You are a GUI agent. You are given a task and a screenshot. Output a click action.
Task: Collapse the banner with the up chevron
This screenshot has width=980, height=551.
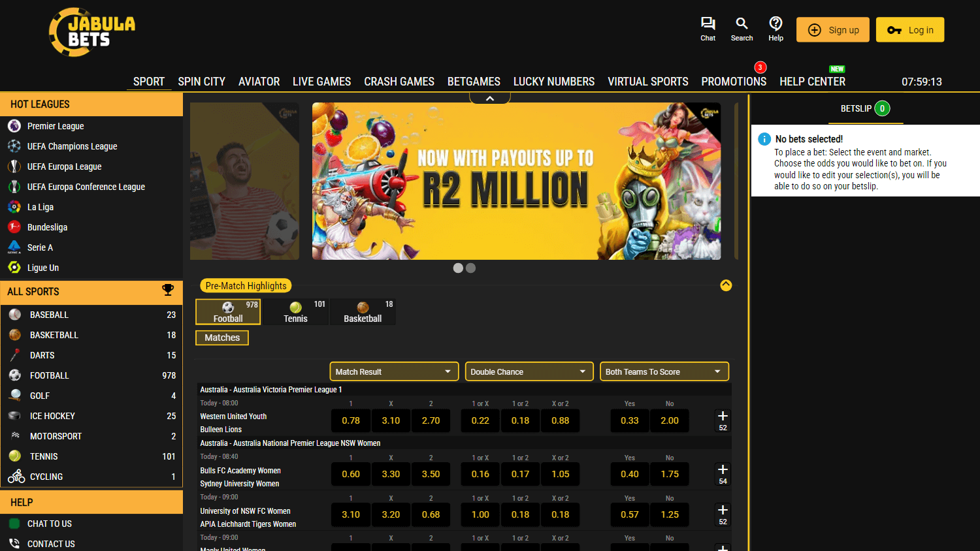(x=490, y=99)
